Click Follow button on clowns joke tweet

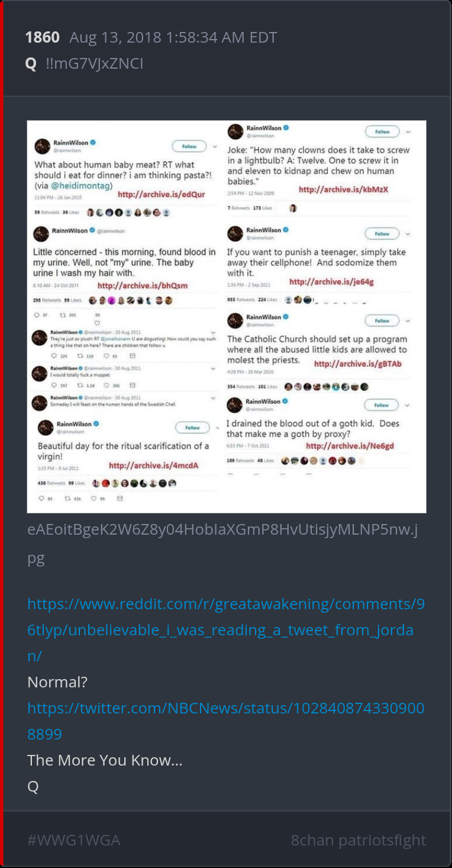pyautogui.click(x=382, y=131)
